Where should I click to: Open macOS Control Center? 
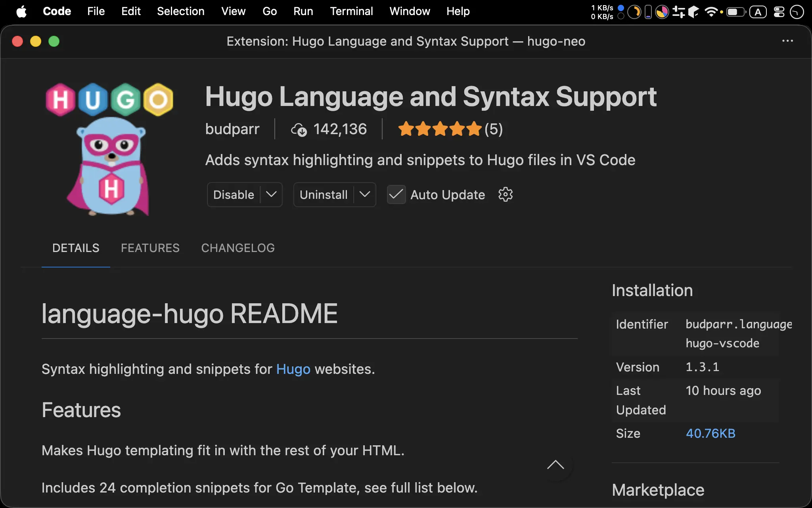tap(779, 12)
